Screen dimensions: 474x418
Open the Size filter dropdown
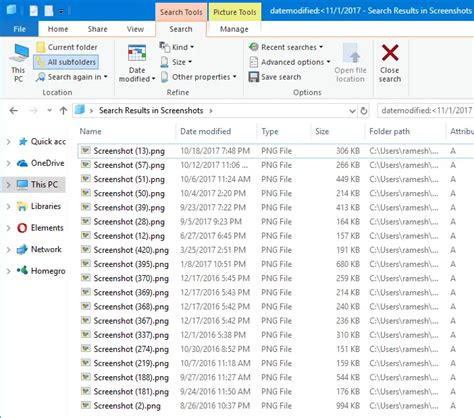(x=176, y=62)
